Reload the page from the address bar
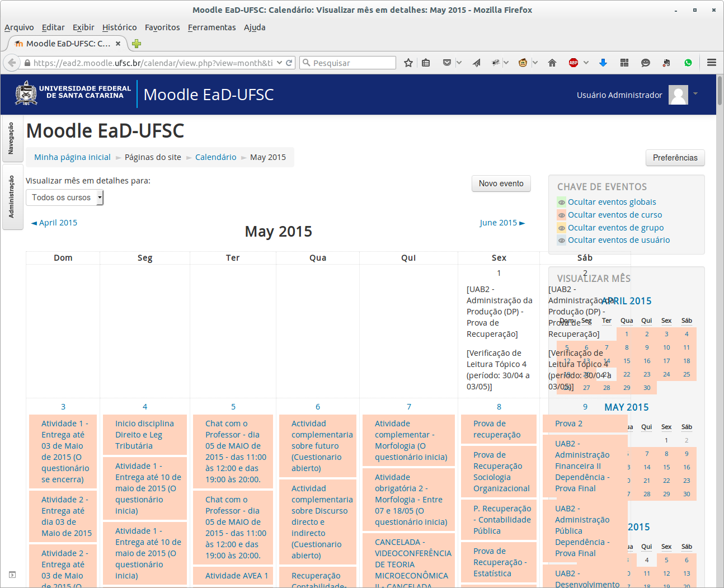This screenshot has width=724, height=588. (289, 63)
